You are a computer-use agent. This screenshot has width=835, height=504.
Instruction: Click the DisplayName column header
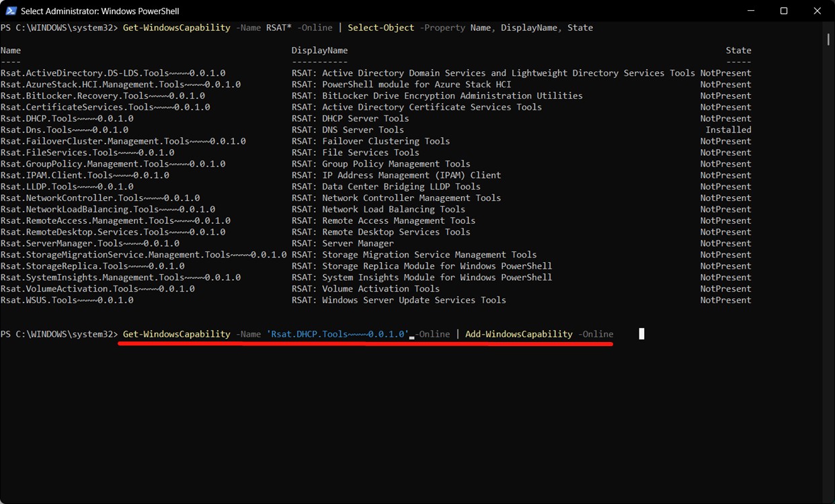click(319, 50)
